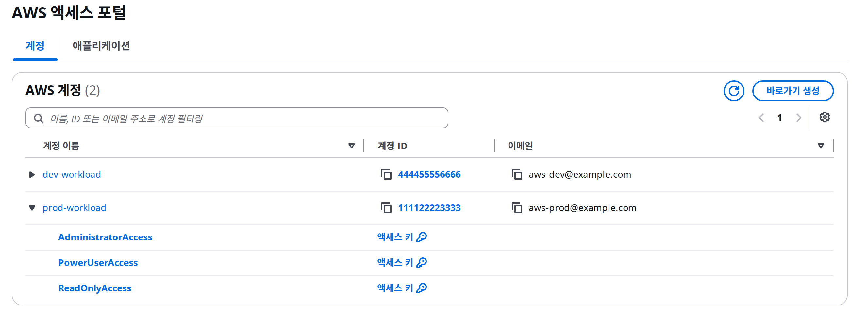Select page number 1 in pagination
Image resolution: width=868 pixels, height=314 pixels.
coord(779,118)
